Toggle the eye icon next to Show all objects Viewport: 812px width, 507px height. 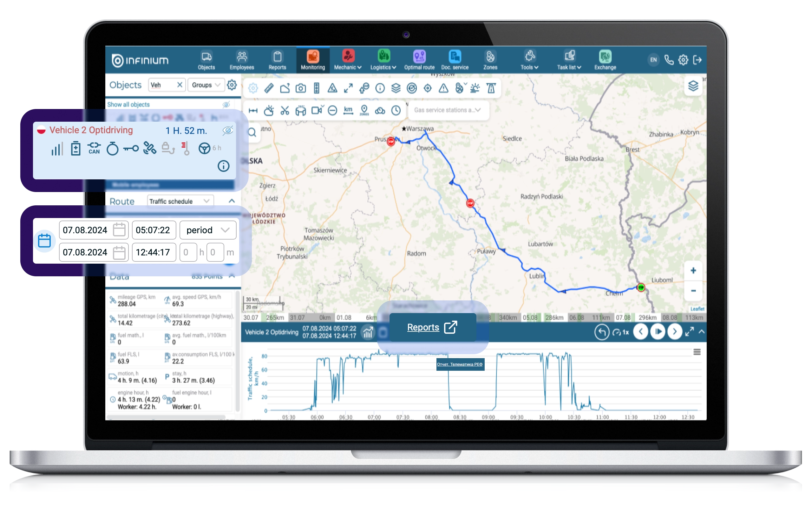tap(226, 105)
